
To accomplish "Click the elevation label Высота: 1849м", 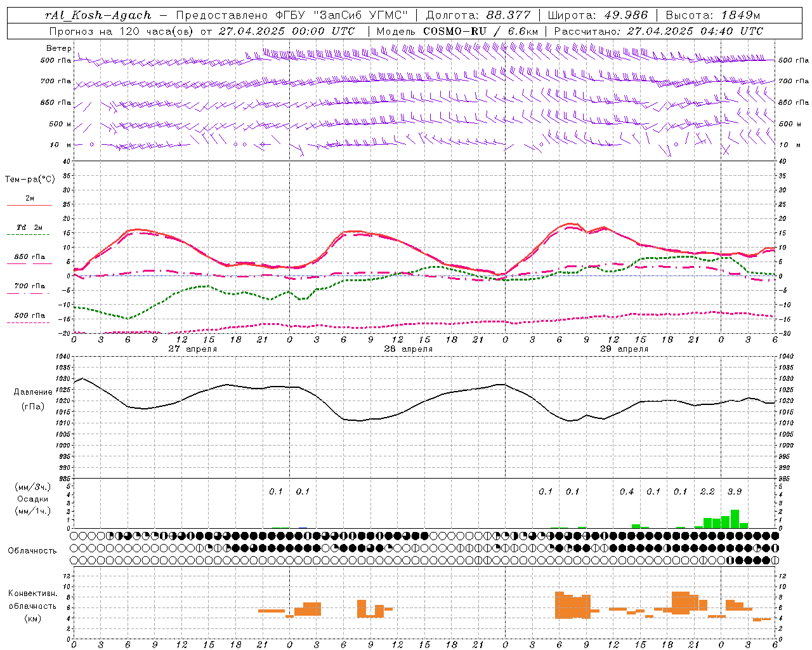I will click(x=712, y=15).
